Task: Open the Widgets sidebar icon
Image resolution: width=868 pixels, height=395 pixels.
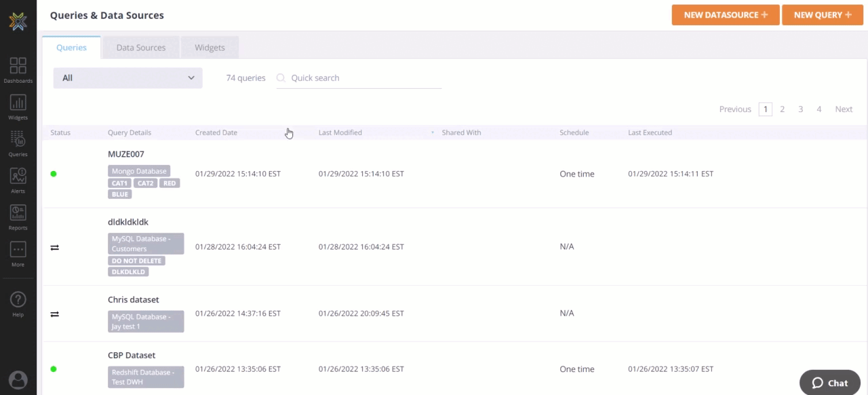Action: tap(18, 107)
